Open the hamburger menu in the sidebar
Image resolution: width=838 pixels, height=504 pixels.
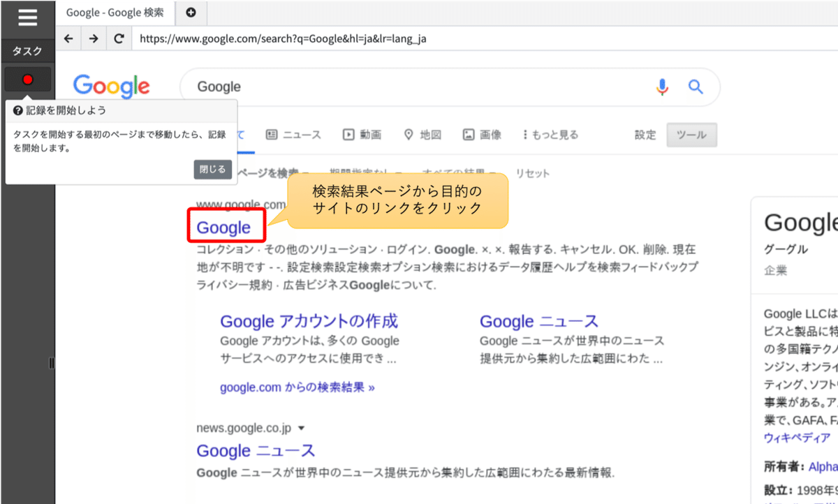(x=27, y=17)
